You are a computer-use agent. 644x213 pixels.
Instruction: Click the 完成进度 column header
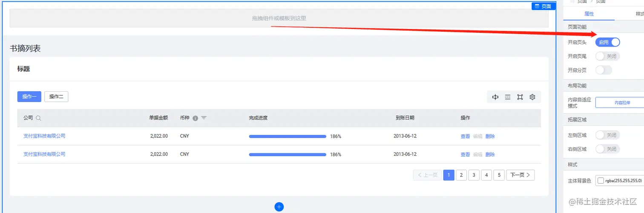click(x=258, y=118)
